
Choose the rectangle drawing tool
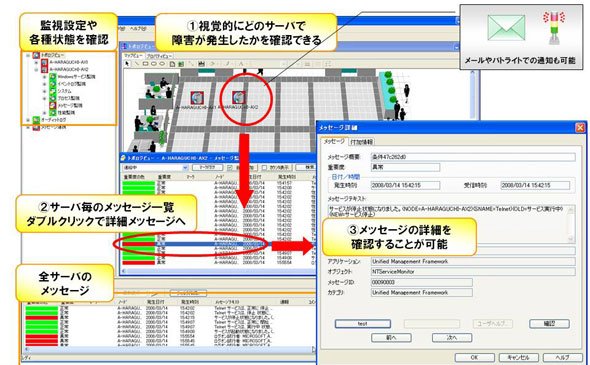145,64
